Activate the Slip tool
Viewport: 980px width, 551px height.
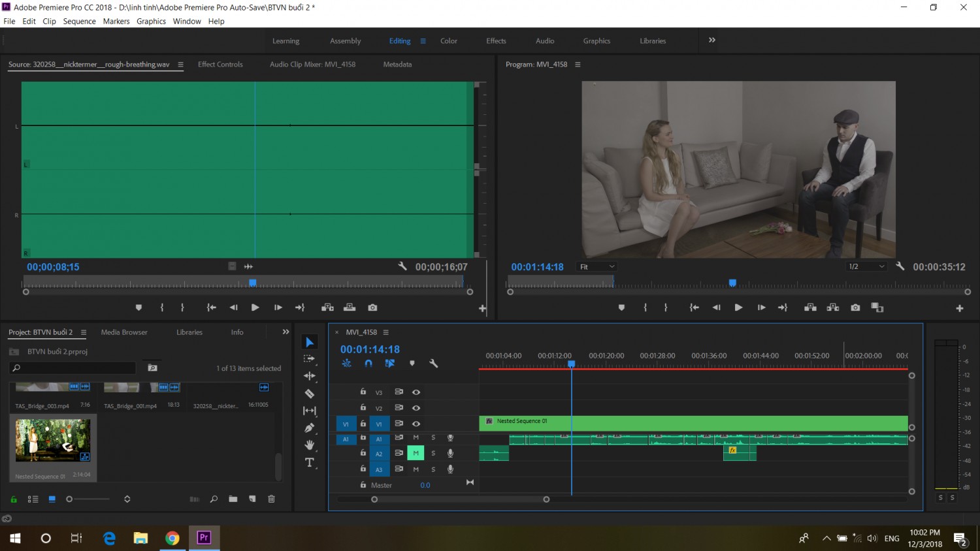pos(310,411)
